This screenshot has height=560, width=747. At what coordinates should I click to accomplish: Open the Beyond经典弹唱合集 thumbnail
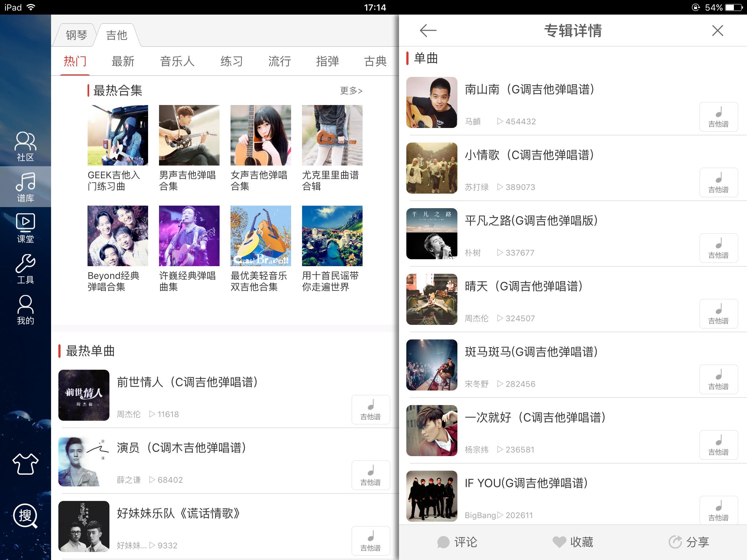coord(117,236)
